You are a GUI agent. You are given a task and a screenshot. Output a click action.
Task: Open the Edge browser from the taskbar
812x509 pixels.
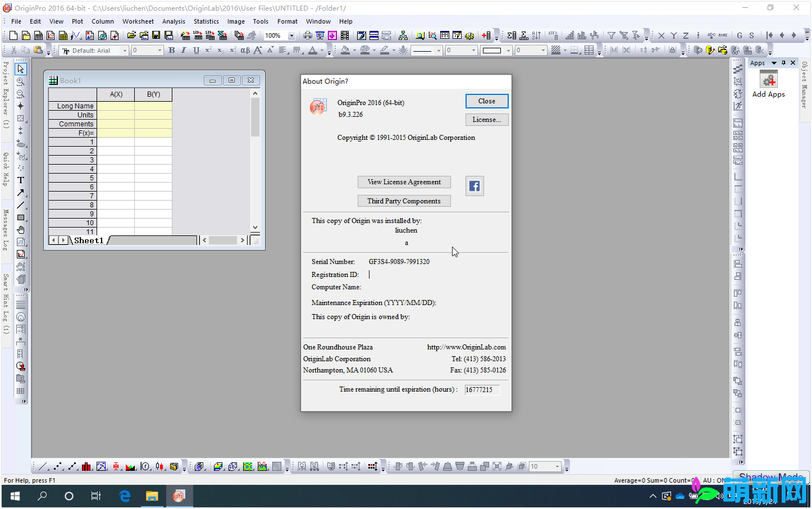(x=125, y=496)
